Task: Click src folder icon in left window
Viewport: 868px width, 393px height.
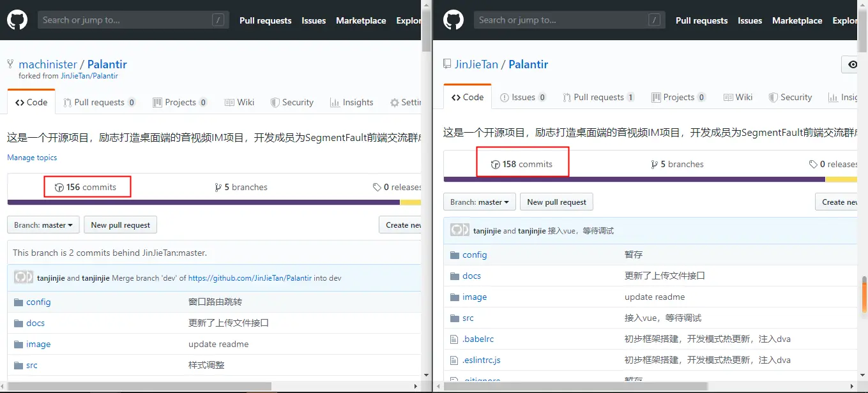Action: tap(17, 365)
